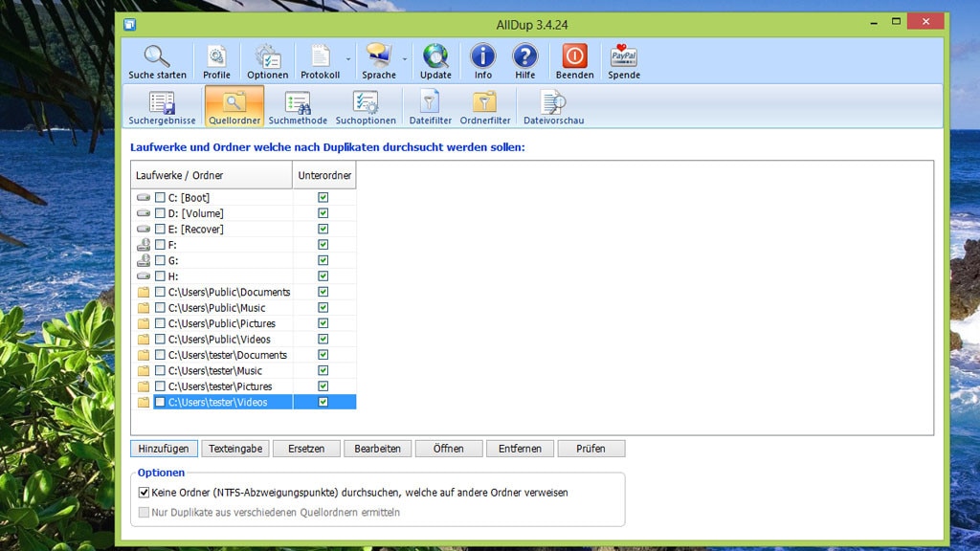Toggle Keine Ordner (NTFS-Abzweigungspunkte) durchsuchen checkbox

point(144,493)
